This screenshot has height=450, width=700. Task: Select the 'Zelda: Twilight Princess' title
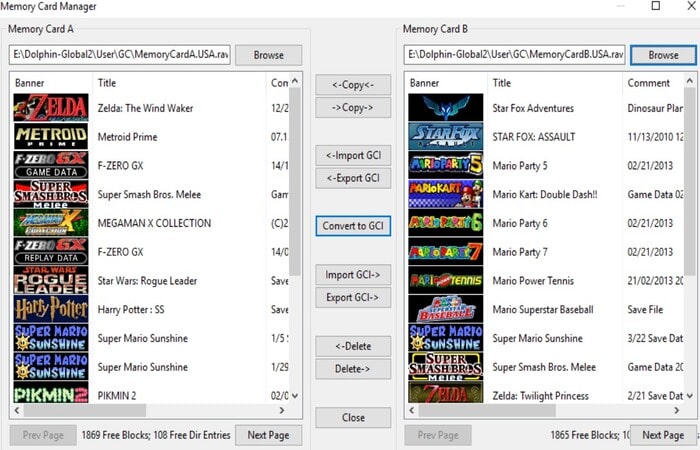540,396
